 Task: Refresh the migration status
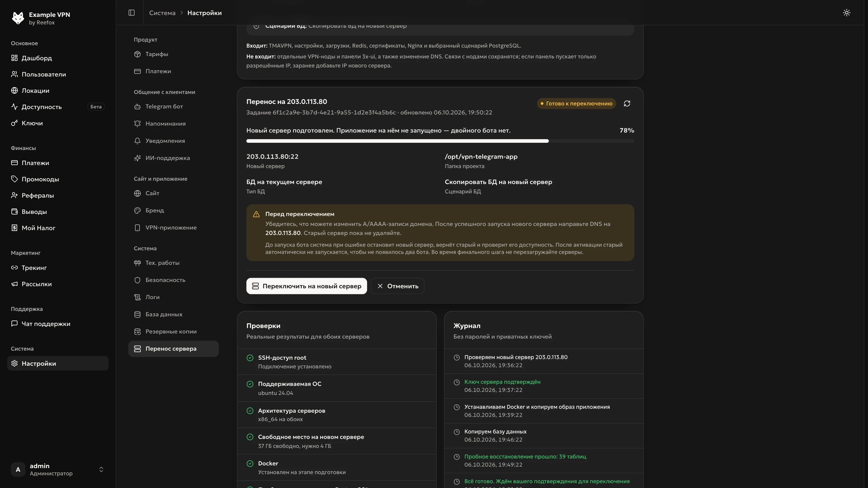627,103
